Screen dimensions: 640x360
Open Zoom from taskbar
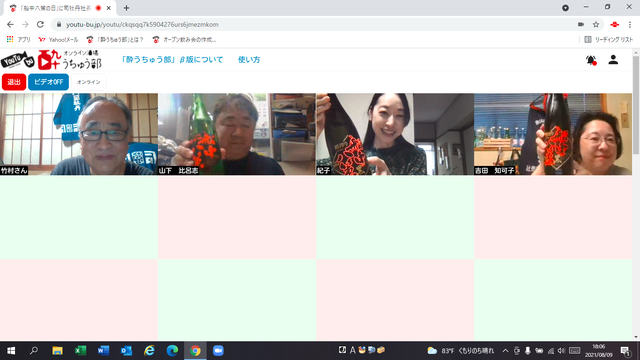click(x=218, y=351)
